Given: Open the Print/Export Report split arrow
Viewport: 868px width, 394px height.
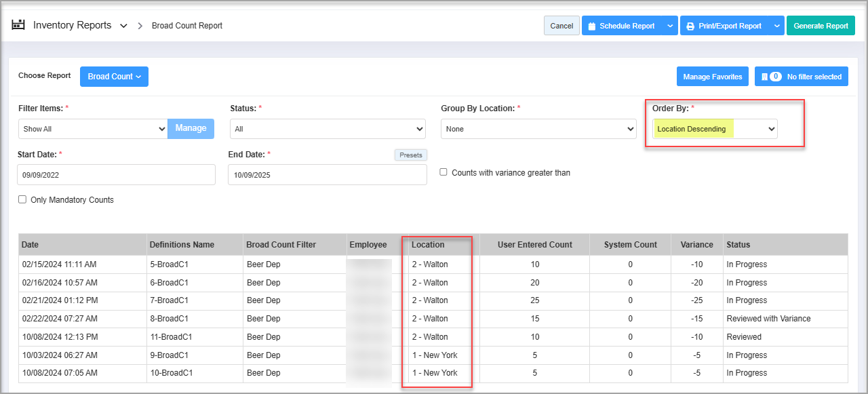Looking at the screenshot, I should (776, 26).
